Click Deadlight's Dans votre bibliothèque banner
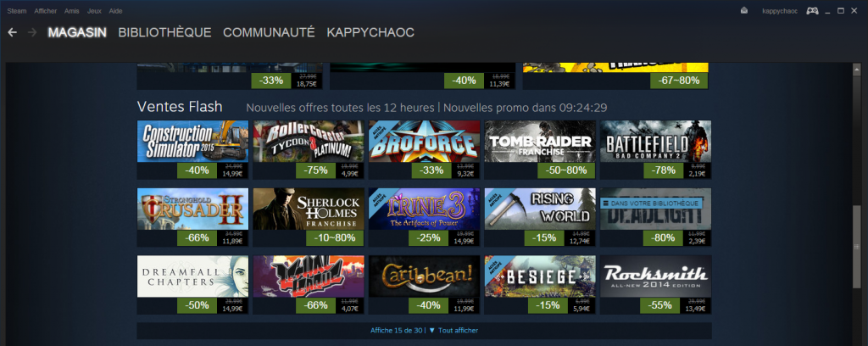The image size is (868, 346). [651, 204]
